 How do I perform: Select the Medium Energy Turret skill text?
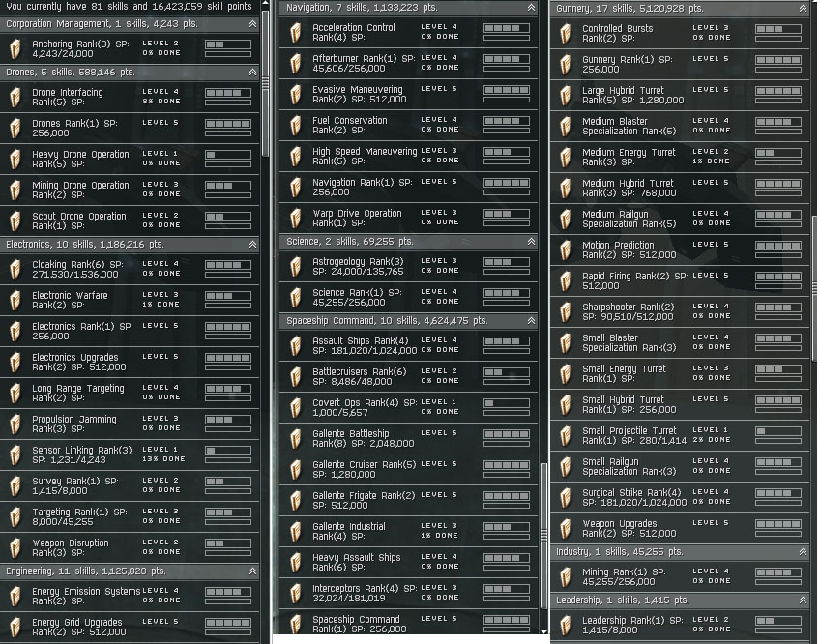point(629,157)
